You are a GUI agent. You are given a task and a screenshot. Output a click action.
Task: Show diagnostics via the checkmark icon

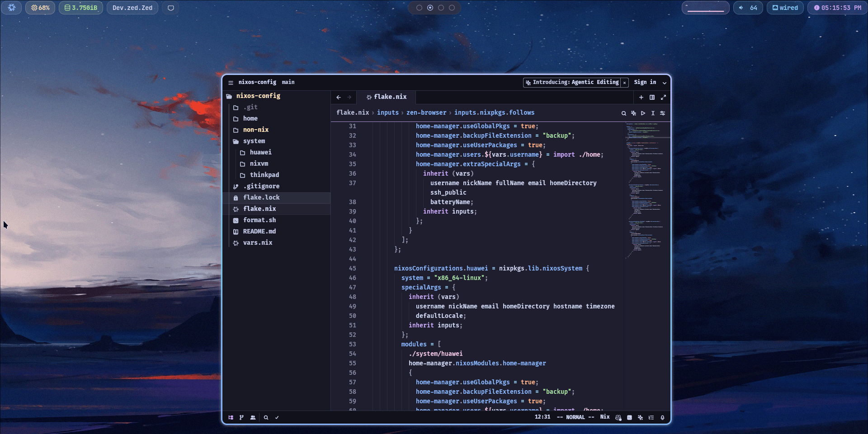point(277,418)
